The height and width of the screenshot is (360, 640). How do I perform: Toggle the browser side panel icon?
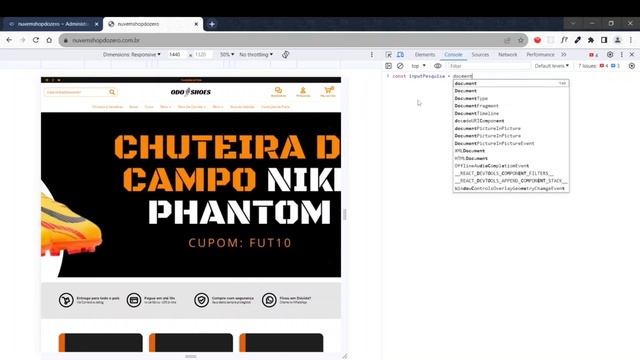point(604,40)
